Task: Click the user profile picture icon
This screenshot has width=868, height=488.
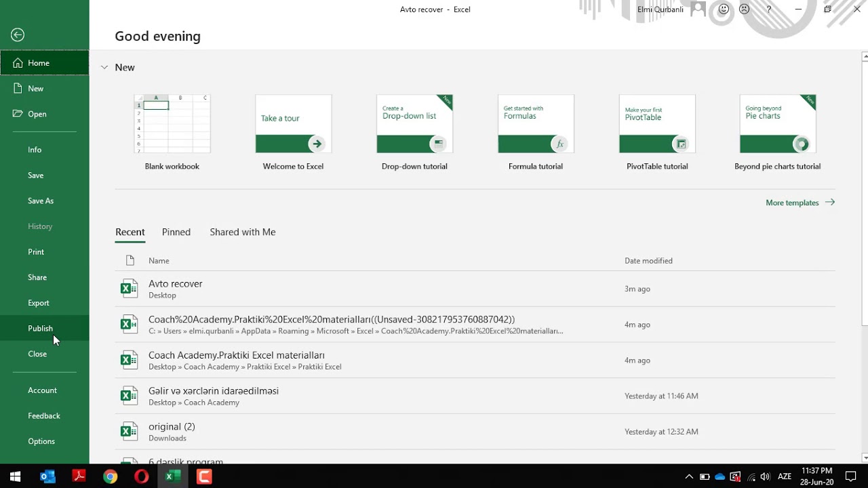Action: 697,9
